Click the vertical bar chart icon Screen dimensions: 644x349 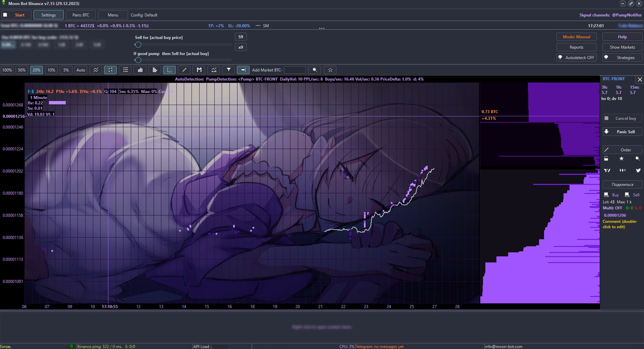[x=140, y=70]
